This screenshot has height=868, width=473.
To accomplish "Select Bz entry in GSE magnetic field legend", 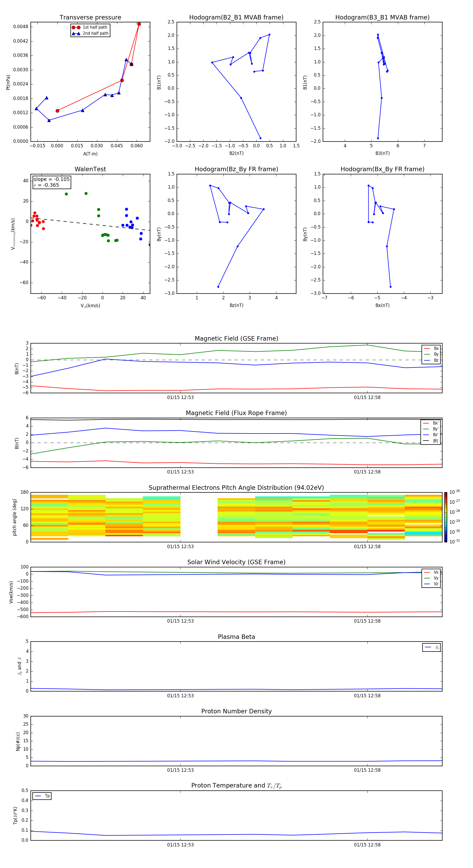I will pyautogui.click(x=431, y=360).
